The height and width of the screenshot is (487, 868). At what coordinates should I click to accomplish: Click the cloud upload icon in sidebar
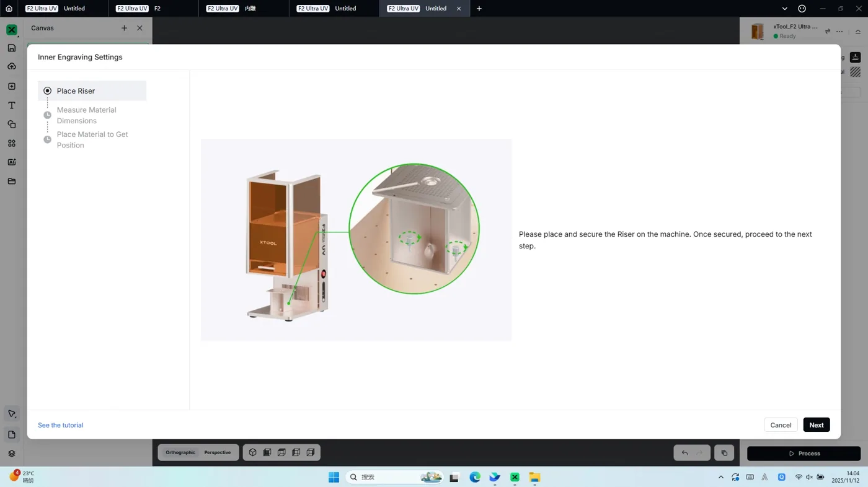pyautogui.click(x=12, y=66)
